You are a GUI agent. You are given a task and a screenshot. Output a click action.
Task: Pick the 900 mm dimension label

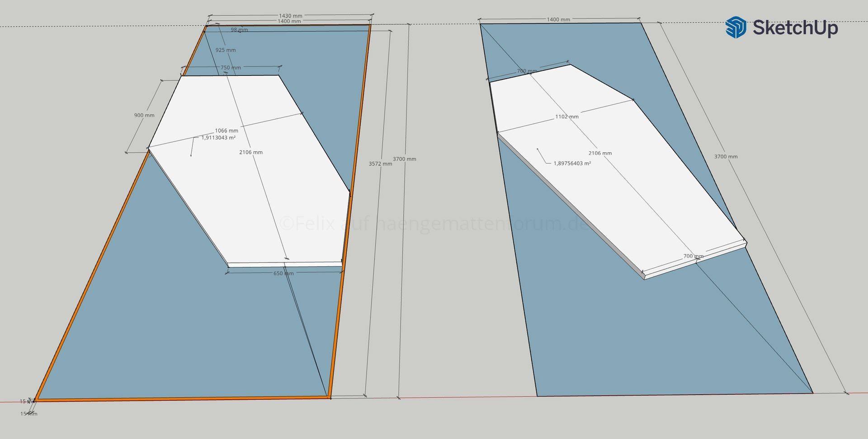[144, 115]
